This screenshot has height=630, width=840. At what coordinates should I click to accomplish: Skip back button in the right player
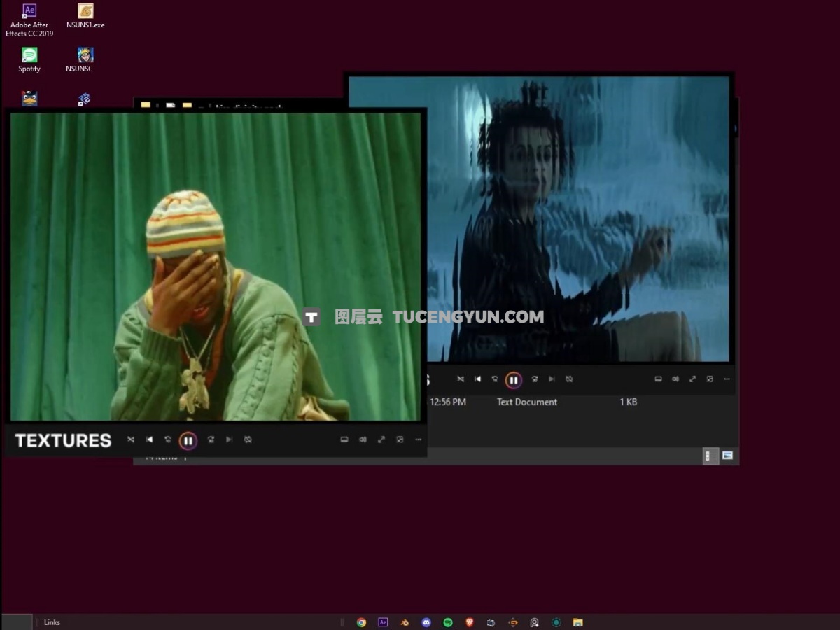click(x=495, y=379)
